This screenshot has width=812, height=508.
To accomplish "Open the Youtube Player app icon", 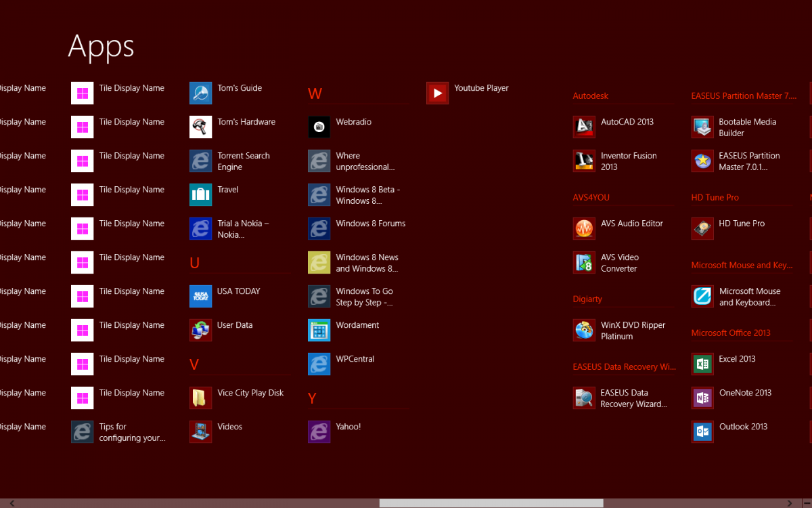I will [x=437, y=93].
